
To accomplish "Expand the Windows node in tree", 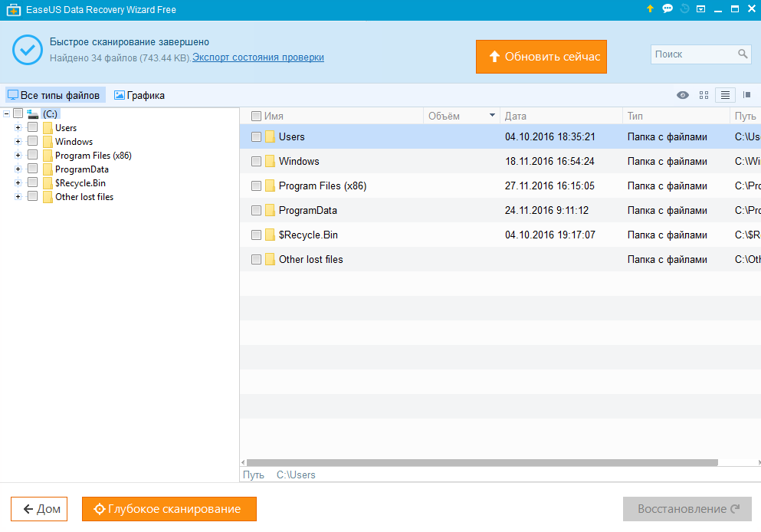I will tap(18, 142).
